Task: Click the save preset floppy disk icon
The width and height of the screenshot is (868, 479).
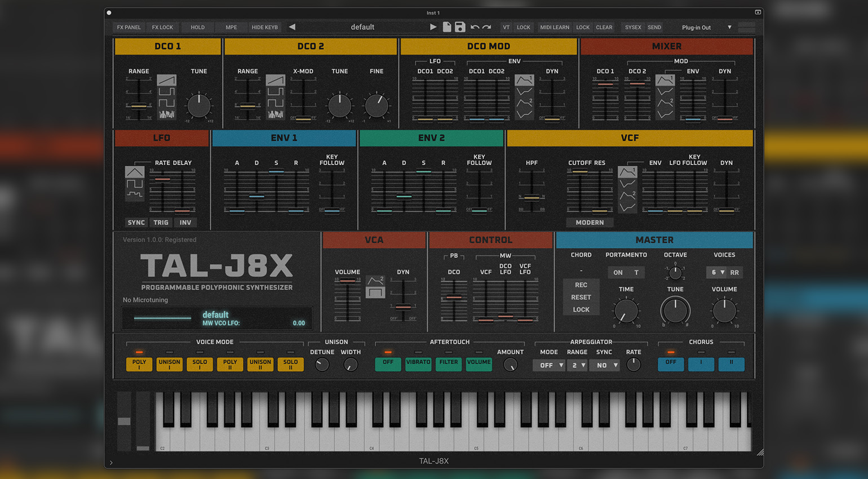Action: [460, 27]
